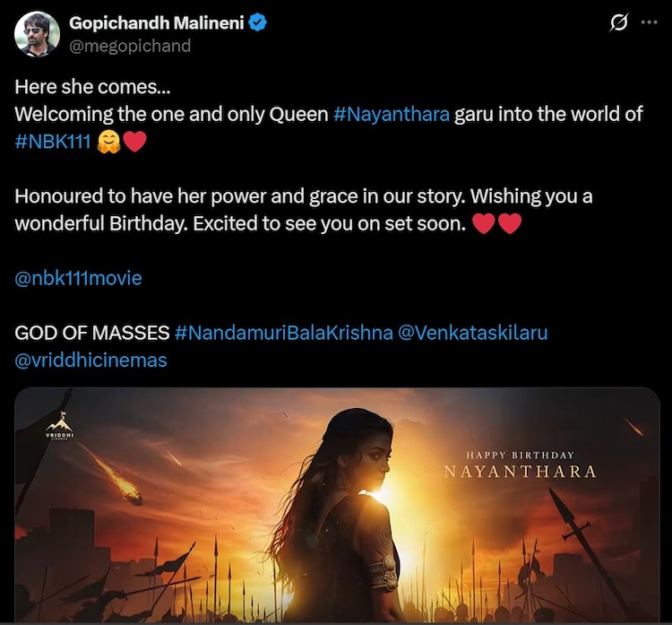Image resolution: width=672 pixels, height=625 pixels.
Task: Visit the @nbk111movie mention
Action: [78, 278]
